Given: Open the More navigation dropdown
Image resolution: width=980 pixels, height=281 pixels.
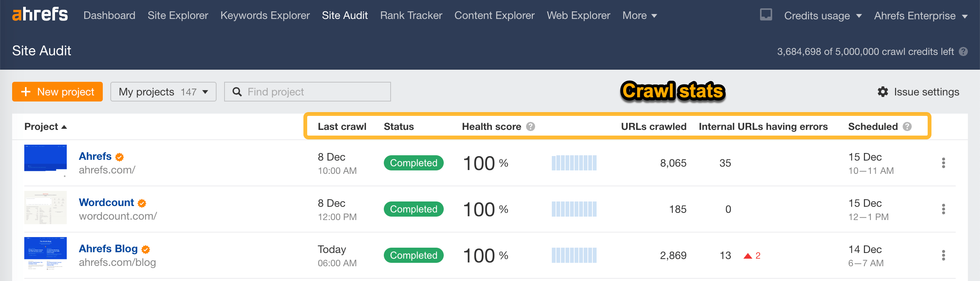Looking at the screenshot, I should pyautogui.click(x=639, y=16).
